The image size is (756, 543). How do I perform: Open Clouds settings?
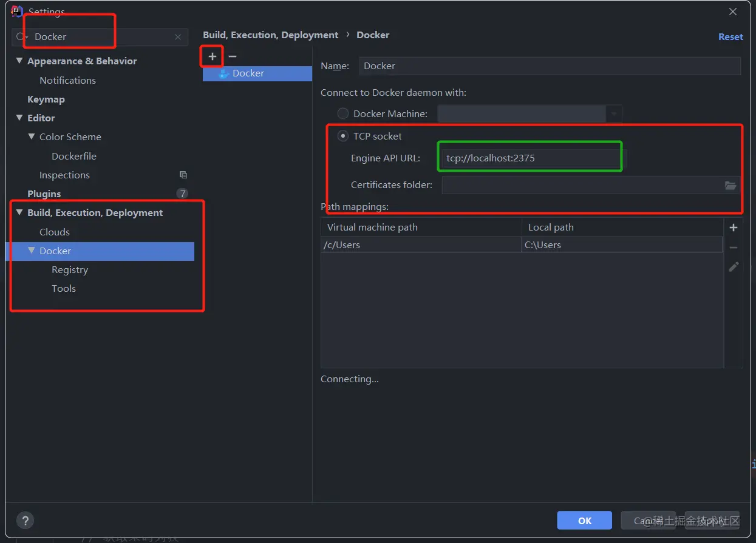click(x=55, y=232)
